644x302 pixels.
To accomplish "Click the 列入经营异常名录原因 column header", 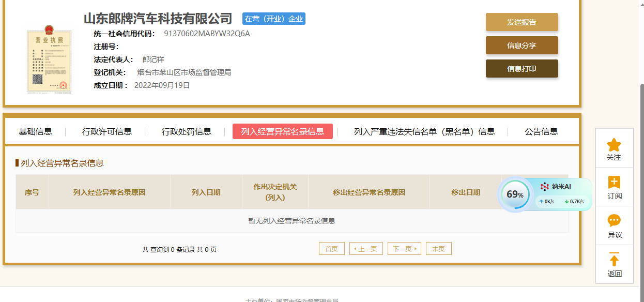I will click(110, 192).
